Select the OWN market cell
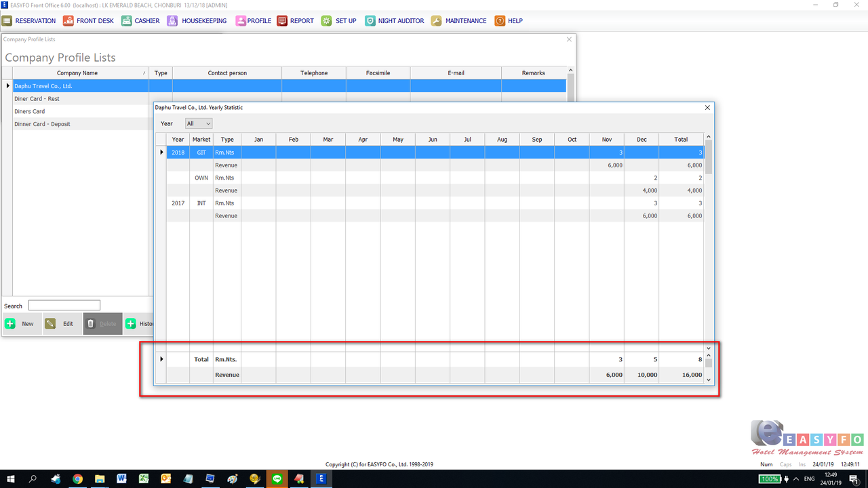The height and width of the screenshot is (488, 868). [x=201, y=178]
